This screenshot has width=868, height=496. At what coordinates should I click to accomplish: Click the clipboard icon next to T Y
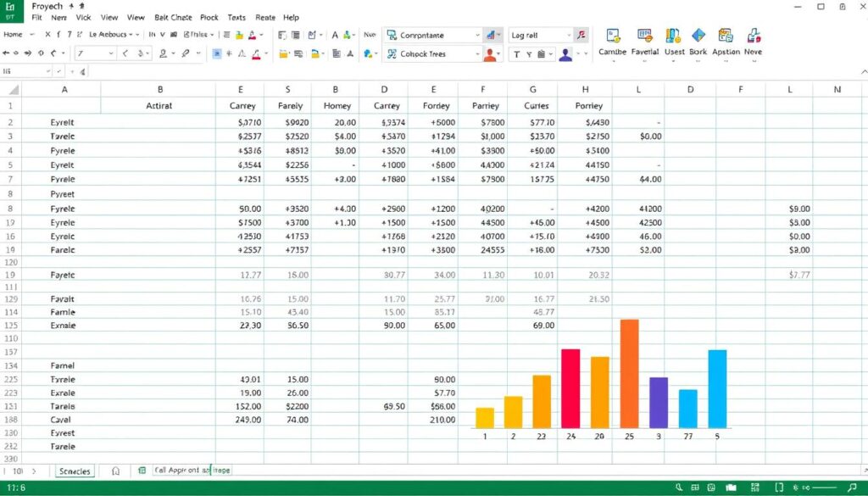coord(542,53)
